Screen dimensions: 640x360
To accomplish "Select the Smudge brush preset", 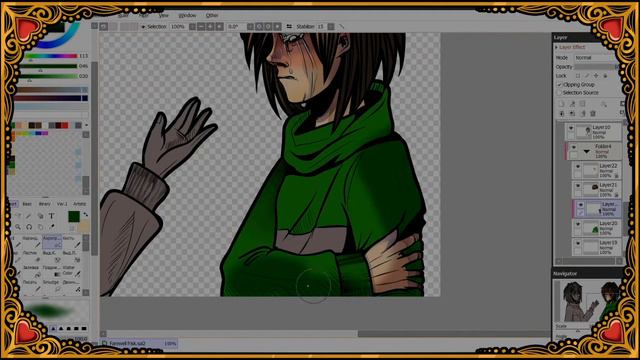I will pyautogui.click(x=51, y=286).
